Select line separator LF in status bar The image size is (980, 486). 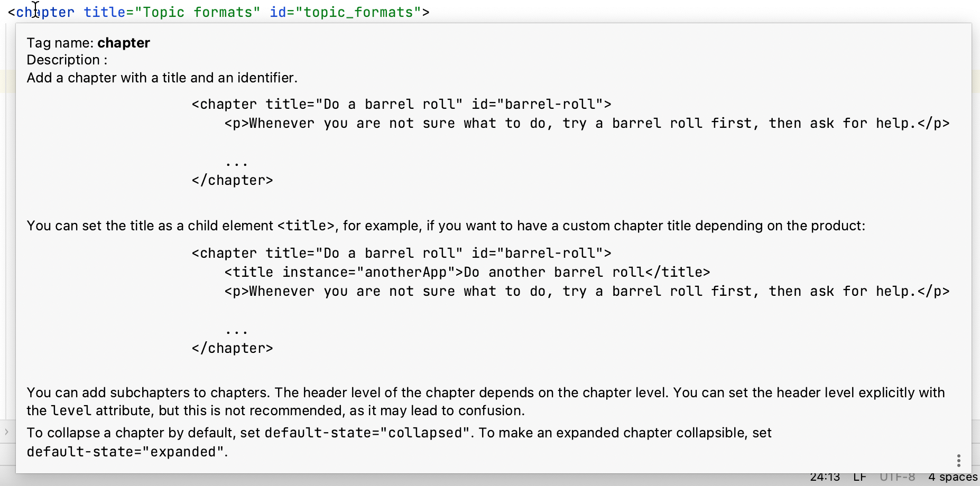[860, 476]
